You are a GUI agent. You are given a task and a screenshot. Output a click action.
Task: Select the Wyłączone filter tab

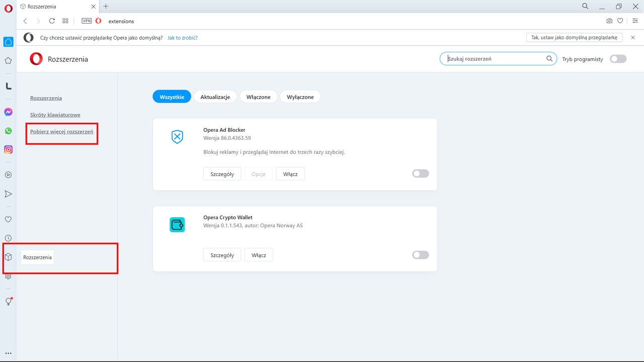[x=300, y=97]
